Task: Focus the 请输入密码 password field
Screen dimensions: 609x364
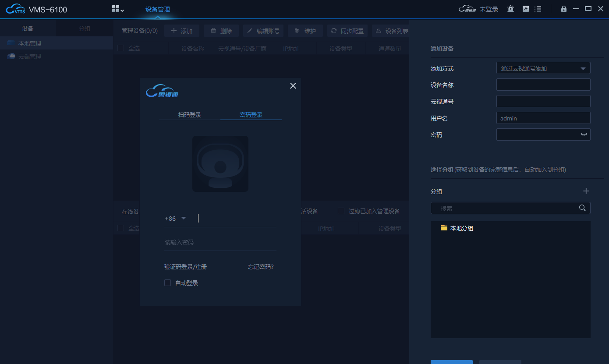Action: 220,242
